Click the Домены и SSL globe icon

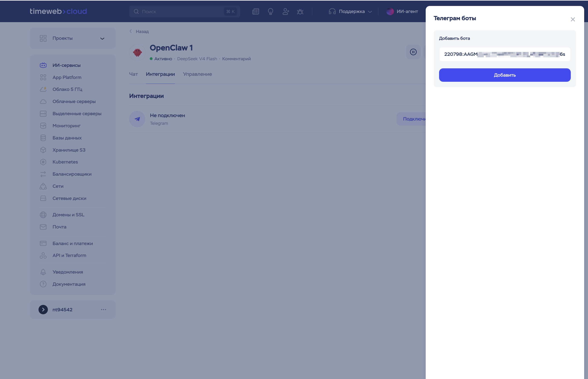click(x=43, y=215)
